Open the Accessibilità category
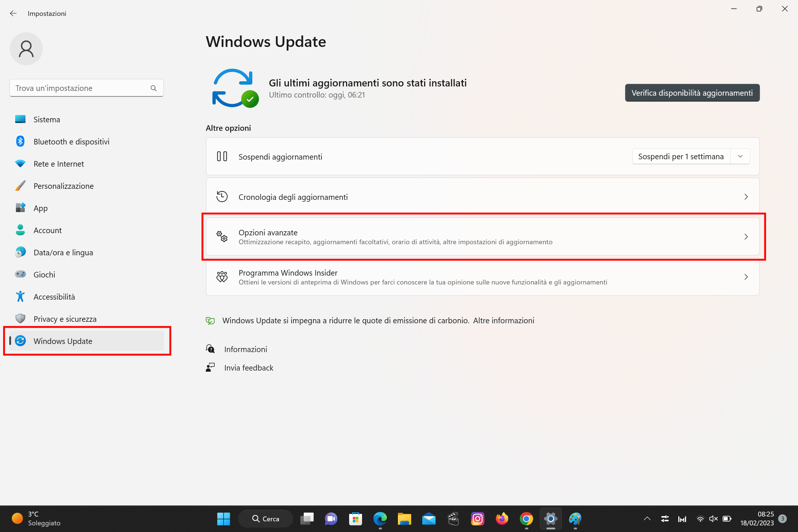 pos(54,296)
